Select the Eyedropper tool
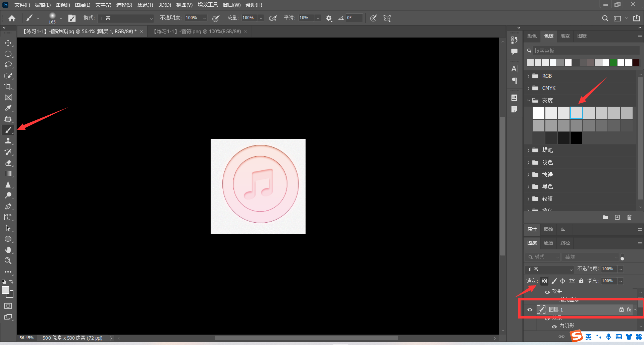 pos(8,108)
